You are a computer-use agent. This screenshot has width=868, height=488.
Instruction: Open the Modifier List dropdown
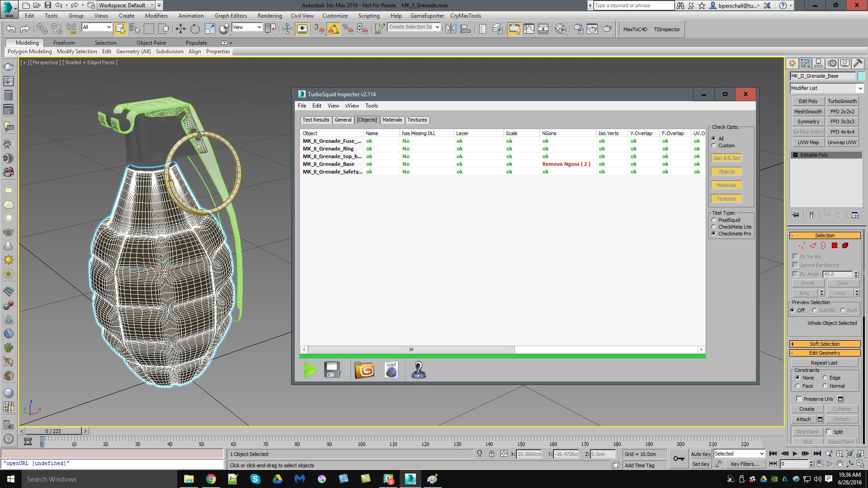tap(827, 88)
